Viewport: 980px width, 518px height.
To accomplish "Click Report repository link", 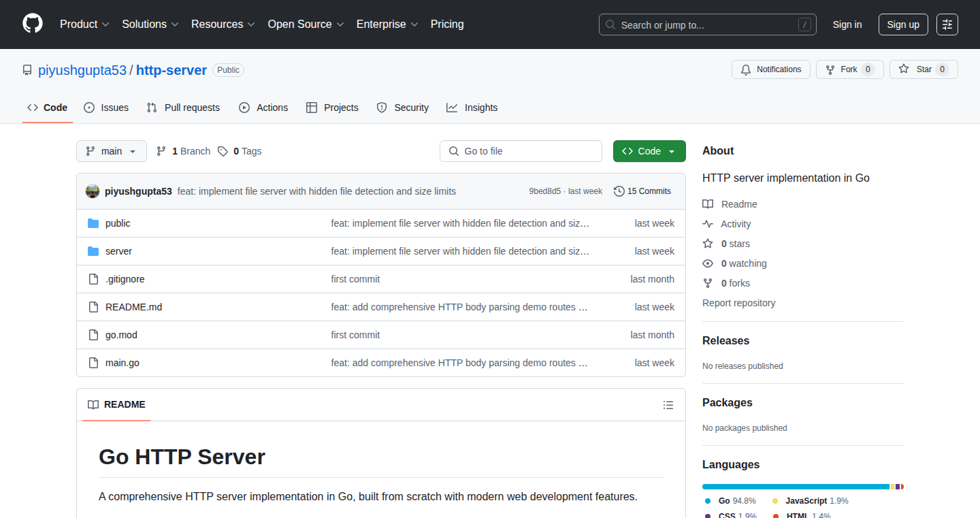I will click(739, 303).
